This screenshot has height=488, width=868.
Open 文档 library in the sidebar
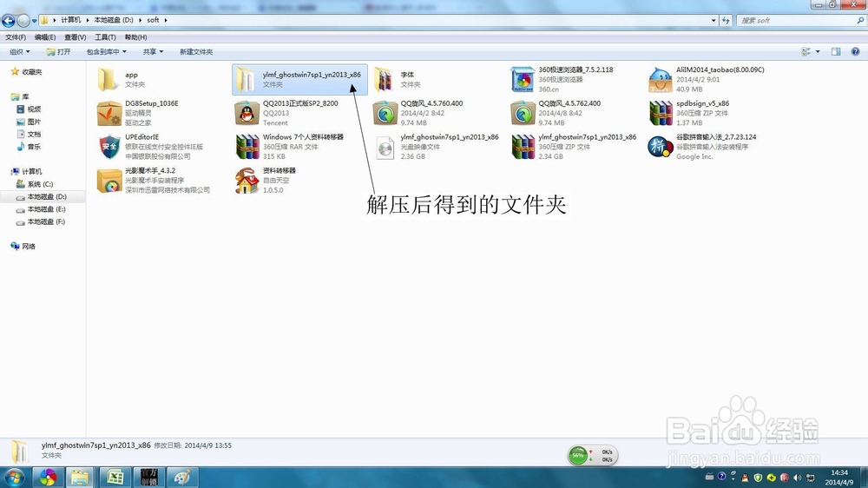pyautogui.click(x=34, y=134)
